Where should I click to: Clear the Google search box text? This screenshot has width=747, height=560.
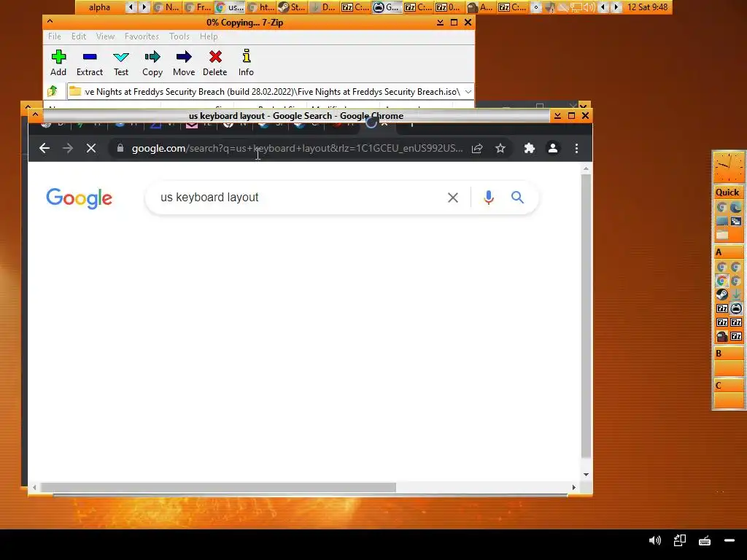(x=453, y=197)
